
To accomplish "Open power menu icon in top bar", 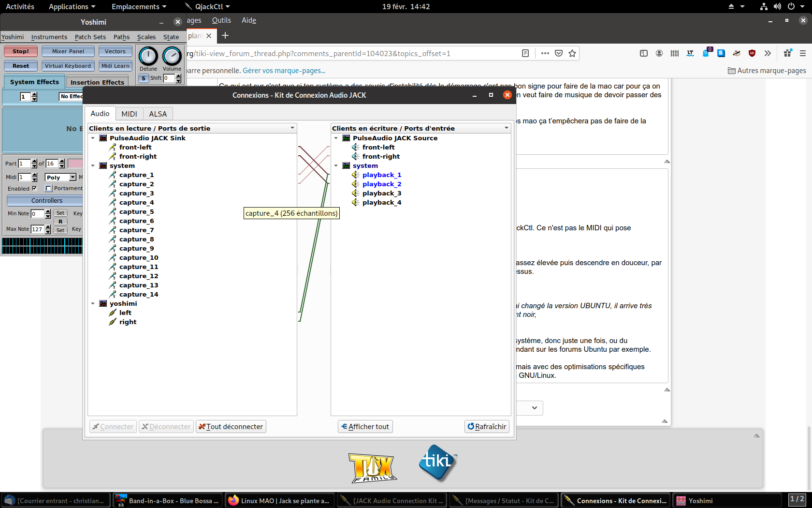I will (x=791, y=6).
